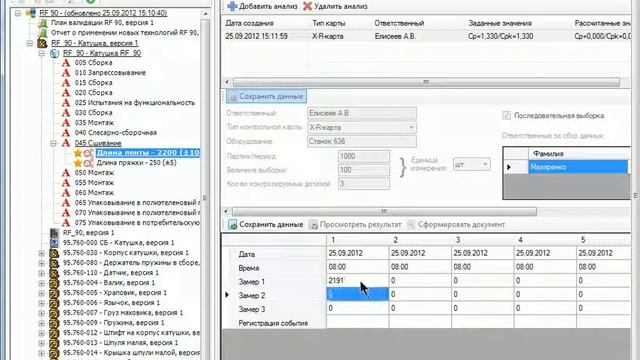Collapse the 045 Сшивание node

point(53,143)
